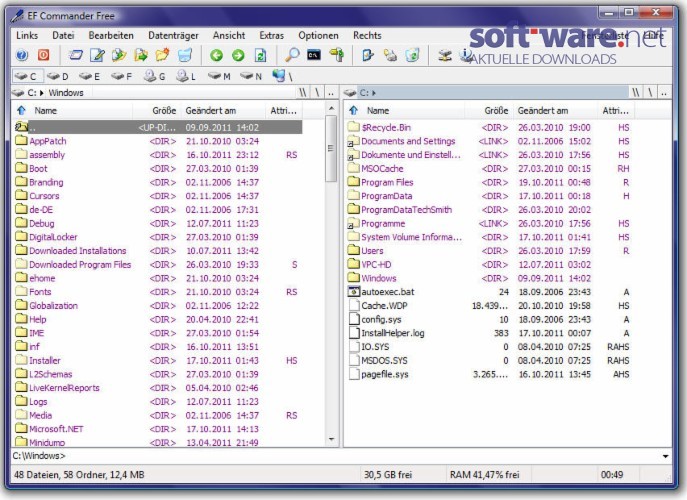Open the recycle bin toolbar icon
Image resolution: width=687 pixels, height=500 pixels.
[x=412, y=55]
